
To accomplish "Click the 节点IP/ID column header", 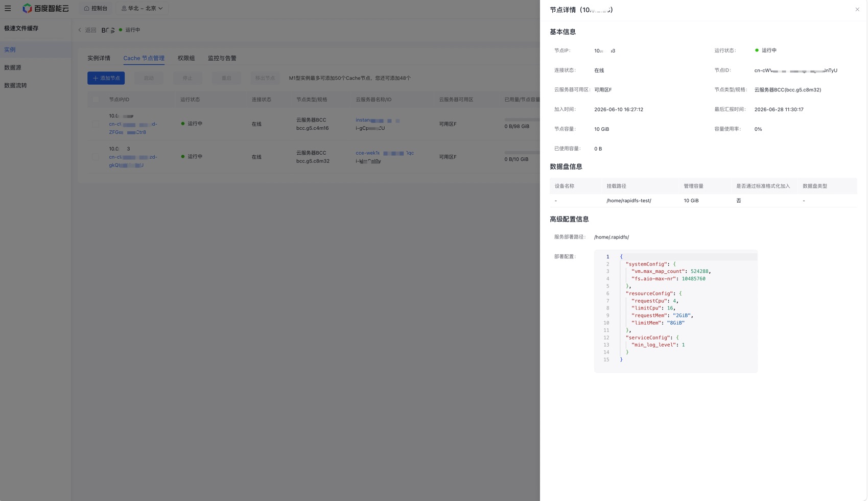I will click(x=119, y=100).
